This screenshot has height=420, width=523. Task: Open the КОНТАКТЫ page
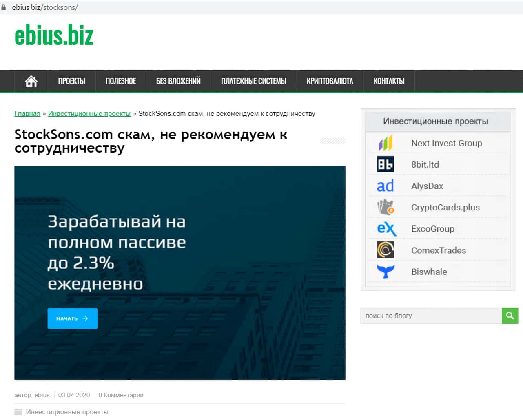point(389,81)
